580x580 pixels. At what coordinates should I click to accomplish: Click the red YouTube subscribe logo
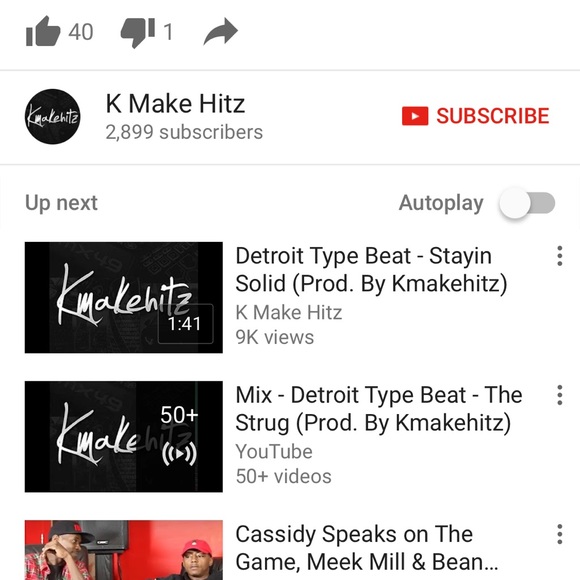tap(415, 116)
